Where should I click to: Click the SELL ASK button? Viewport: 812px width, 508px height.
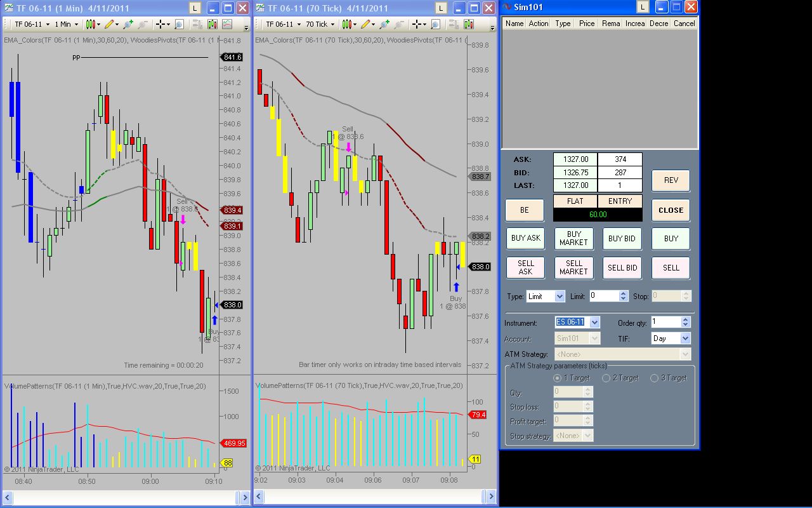tap(525, 268)
